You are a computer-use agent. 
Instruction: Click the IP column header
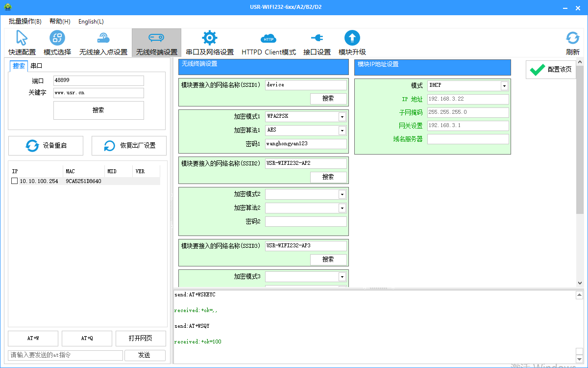coord(36,172)
